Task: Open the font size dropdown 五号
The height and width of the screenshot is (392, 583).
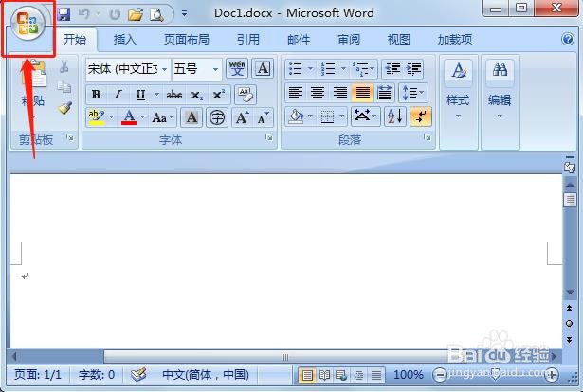Action: [x=196, y=69]
